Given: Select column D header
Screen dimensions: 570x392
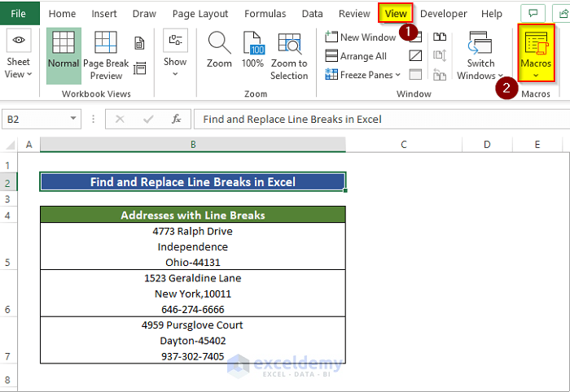Looking at the screenshot, I should (487, 145).
